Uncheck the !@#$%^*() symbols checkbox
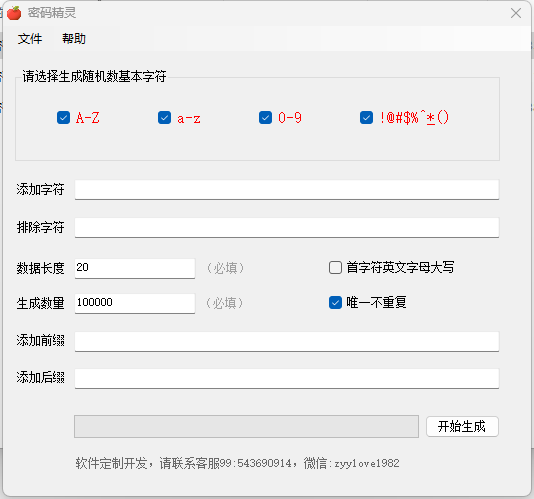 [366, 118]
